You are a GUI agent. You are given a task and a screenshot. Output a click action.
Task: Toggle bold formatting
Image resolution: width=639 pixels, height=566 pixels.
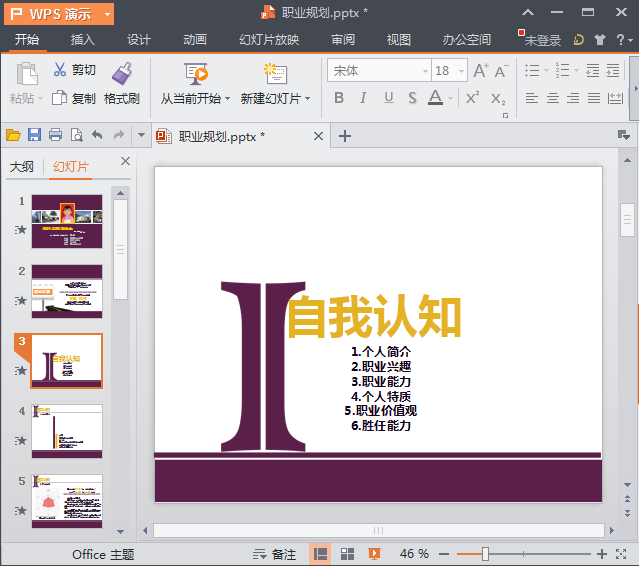tap(339, 98)
